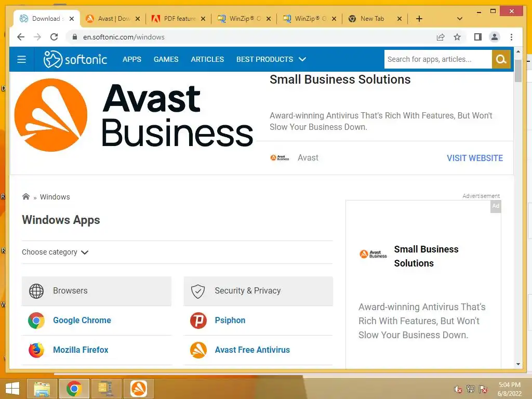Open WinZip from the taskbar
The height and width of the screenshot is (399, 532).
106,389
